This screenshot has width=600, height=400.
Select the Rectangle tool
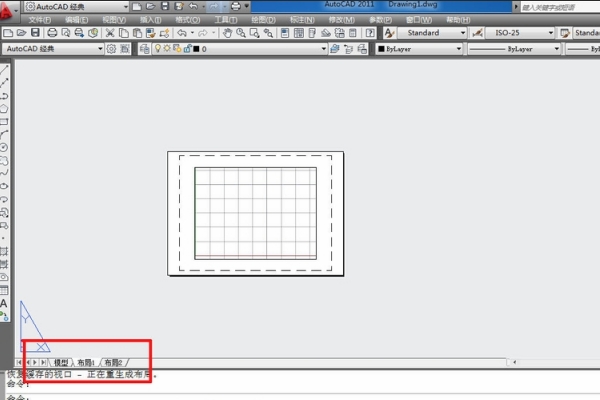4,122
